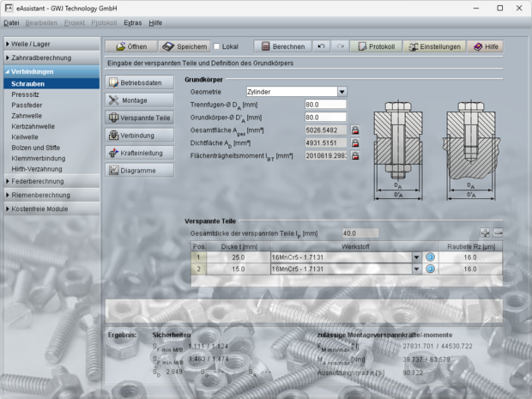This screenshot has width=532, height=399.
Task: Open Werkstoff dropdown in row 2
Action: 417,269
